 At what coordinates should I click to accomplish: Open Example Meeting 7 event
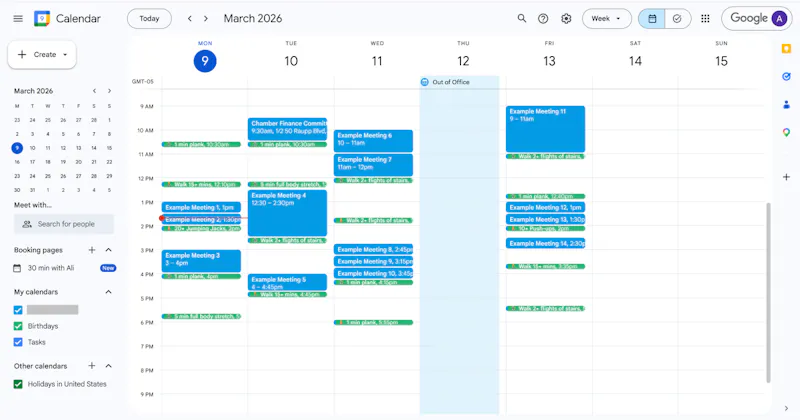click(373, 165)
